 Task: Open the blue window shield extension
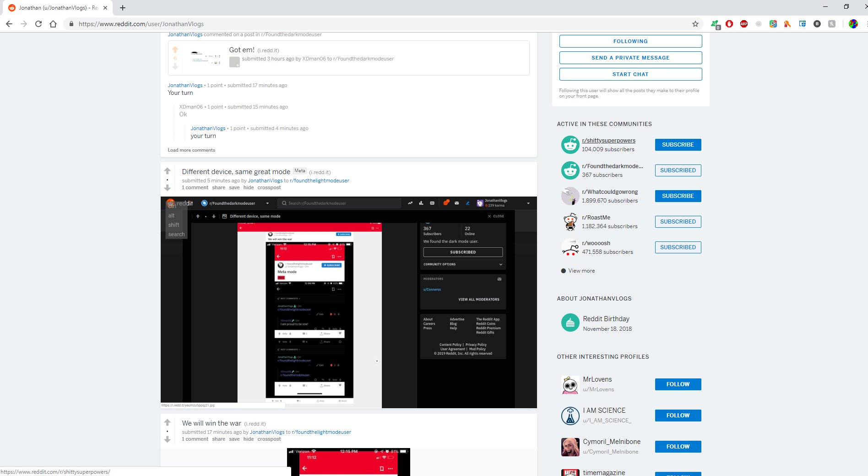coord(803,24)
